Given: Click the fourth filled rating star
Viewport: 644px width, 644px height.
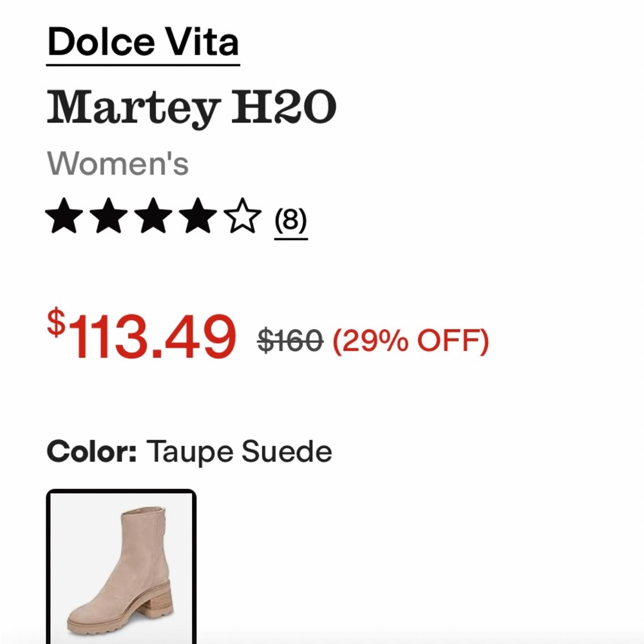Looking at the screenshot, I should (196, 216).
